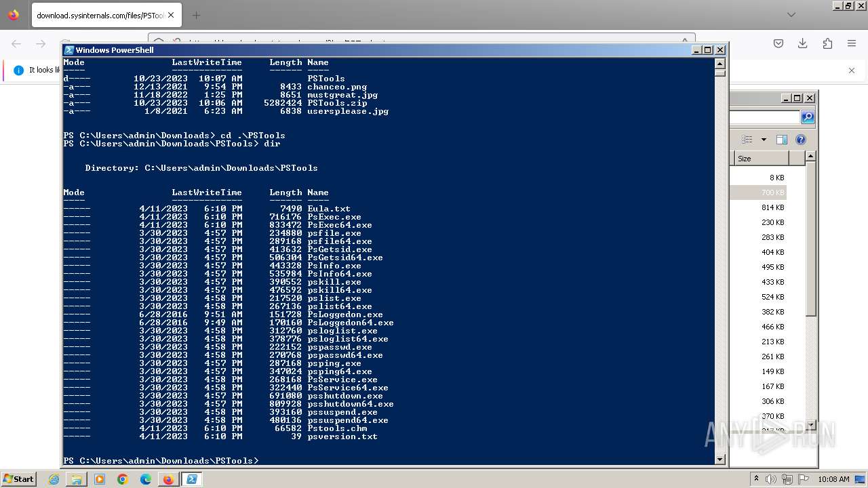Launch Microsoft Edge from the taskbar
The image size is (868, 488).
146,479
